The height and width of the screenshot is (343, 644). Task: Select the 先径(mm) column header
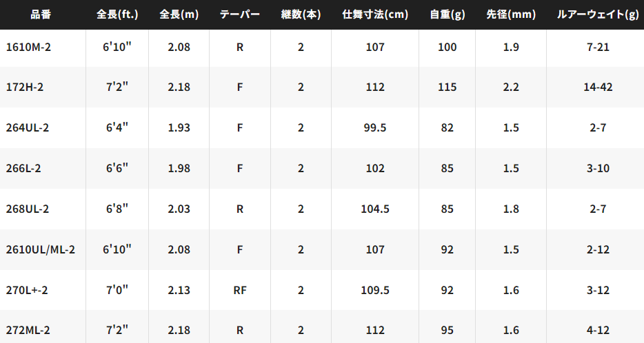(x=511, y=14)
